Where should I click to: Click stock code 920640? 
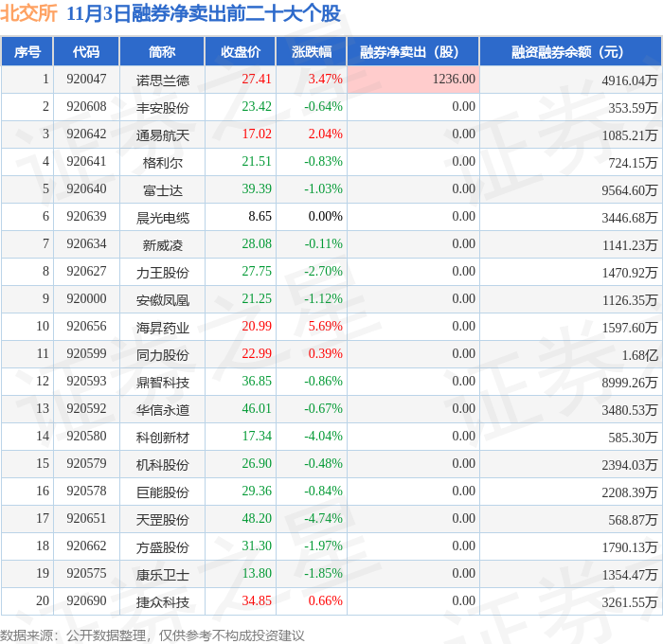tap(86, 189)
